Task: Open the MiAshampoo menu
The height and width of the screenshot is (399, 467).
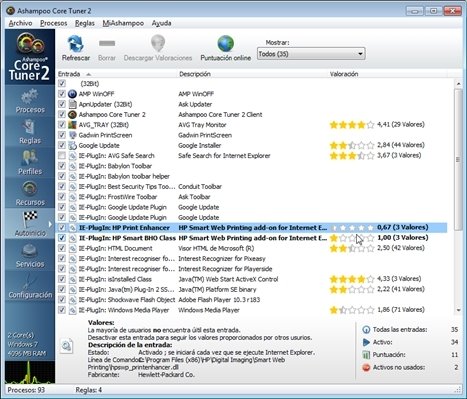Action: click(x=123, y=23)
